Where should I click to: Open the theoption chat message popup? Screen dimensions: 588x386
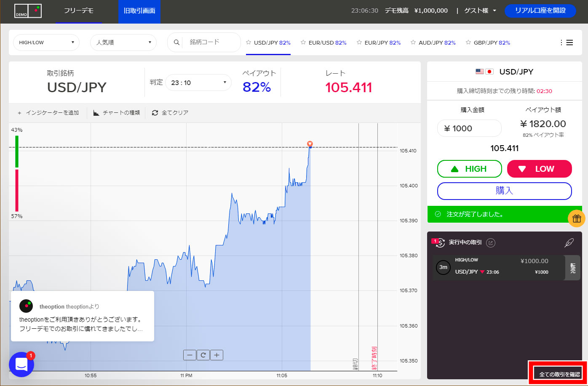(x=83, y=316)
